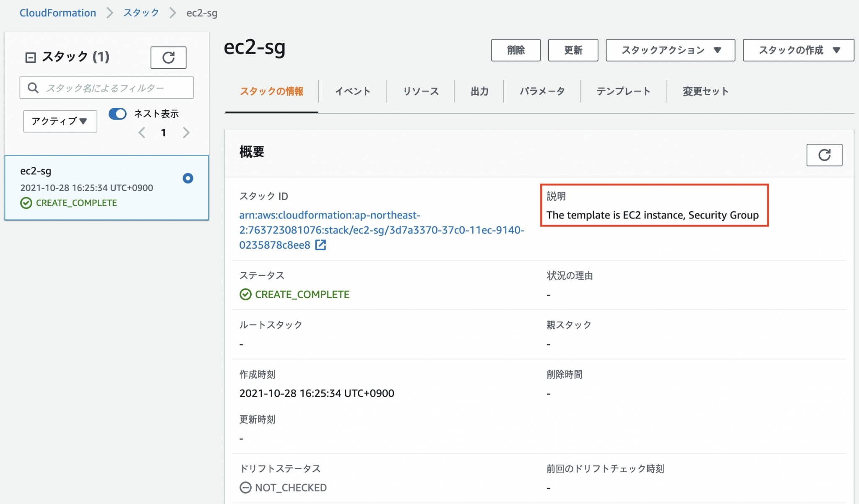The image size is (859, 504).
Task: Follow the CloudFormation breadcrumb link
Action: coord(57,13)
